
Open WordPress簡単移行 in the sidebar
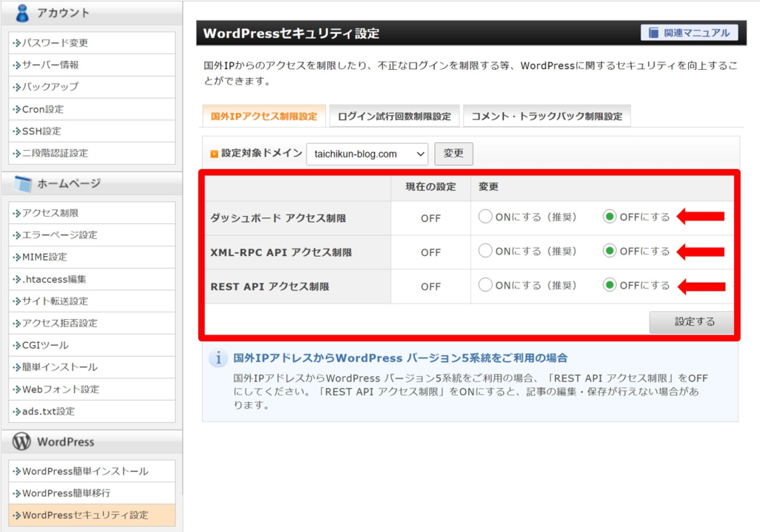coord(92,493)
